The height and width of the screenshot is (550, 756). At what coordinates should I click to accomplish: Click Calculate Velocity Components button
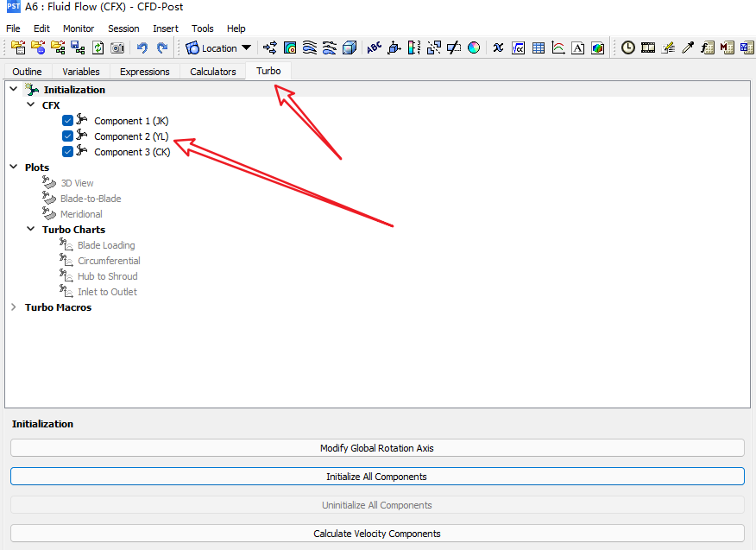(376, 534)
